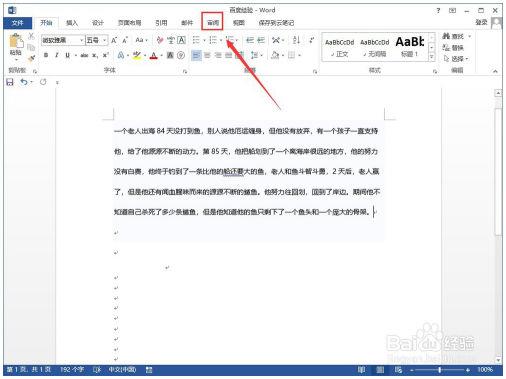Screen dimensions: 506x379
Task: Switch to the 设计 tab
Action: click(x=98, y=23)
